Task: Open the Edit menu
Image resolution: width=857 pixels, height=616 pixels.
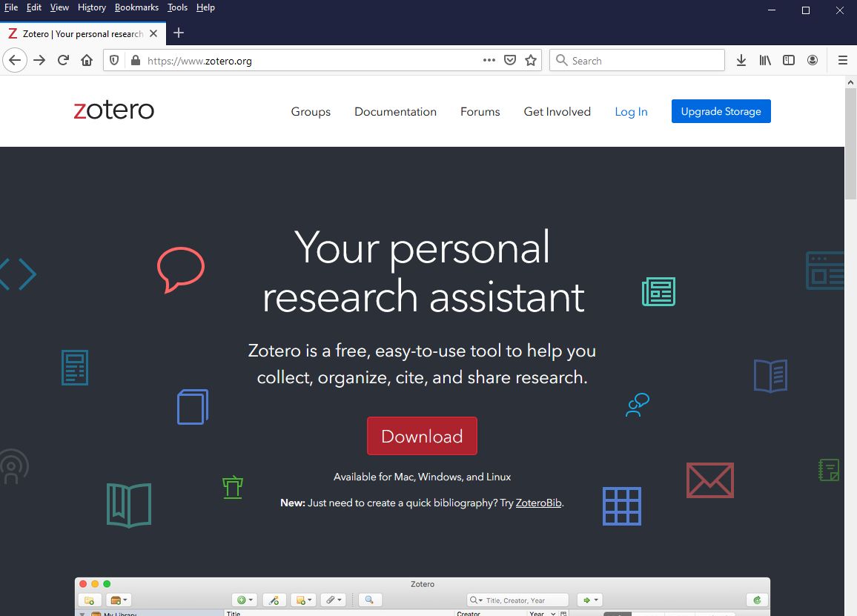Action: pos(34,7)
